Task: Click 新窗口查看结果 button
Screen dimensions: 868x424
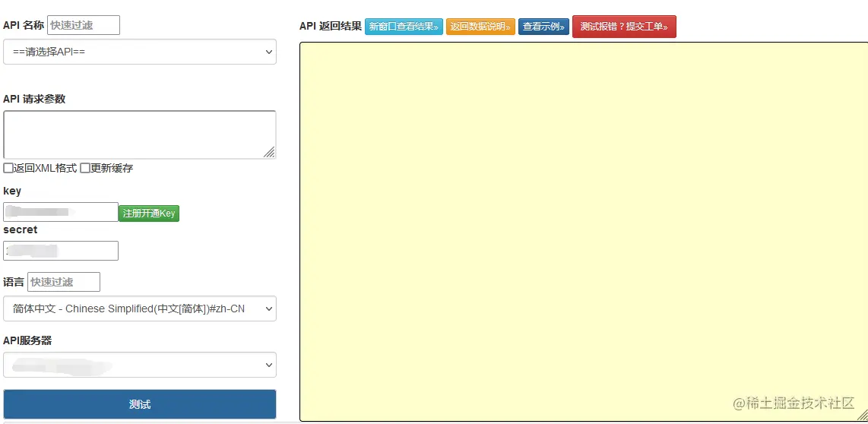Action: 404,27
